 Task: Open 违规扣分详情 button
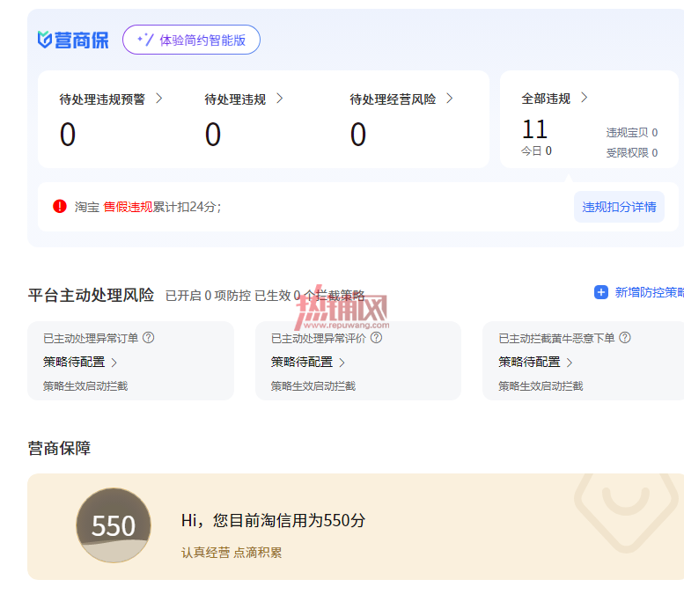pyautogui.click(x=619, y=207)
